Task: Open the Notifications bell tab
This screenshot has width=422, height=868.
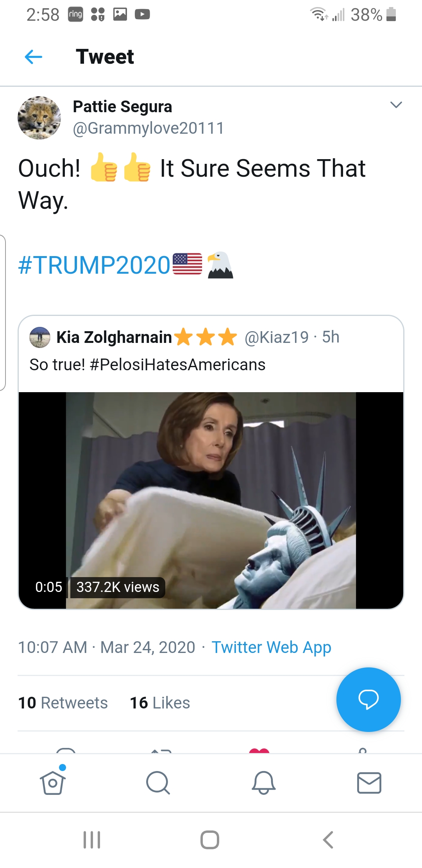Action: coord(263,783)
